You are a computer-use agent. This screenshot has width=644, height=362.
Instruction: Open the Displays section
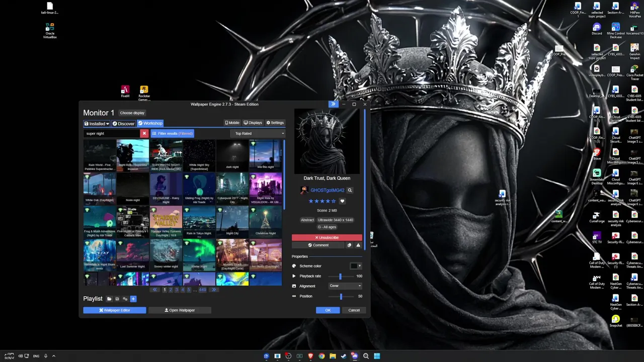click(253, 123)
